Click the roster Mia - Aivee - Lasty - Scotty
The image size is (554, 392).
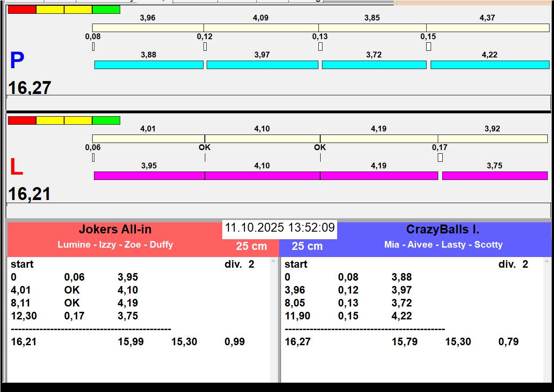[x=443, y=245]
